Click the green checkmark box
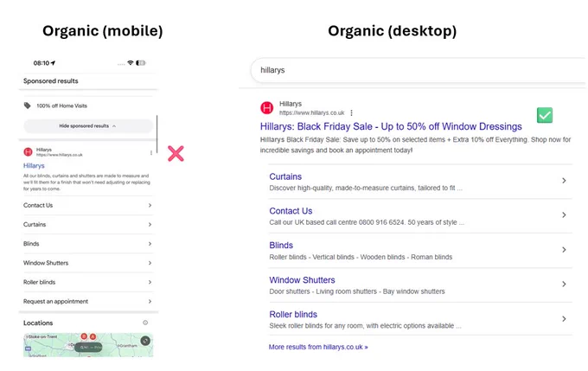 pos(545,115)
